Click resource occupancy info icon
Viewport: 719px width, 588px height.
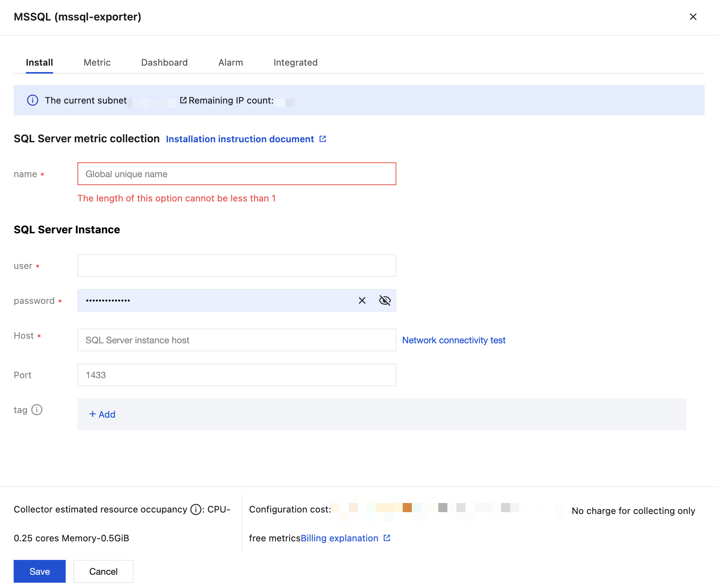pos(196,509)
